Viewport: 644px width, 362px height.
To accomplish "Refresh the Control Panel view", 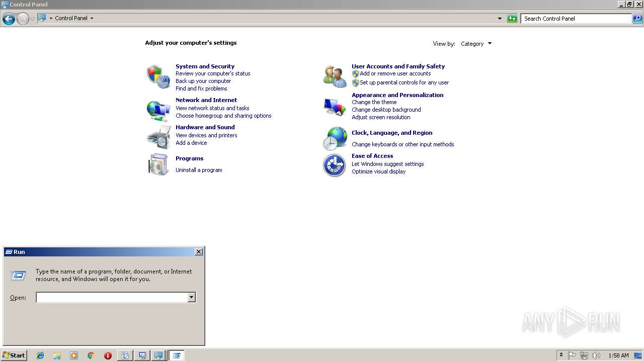I will pyautogui.click(x=512, y=19).
